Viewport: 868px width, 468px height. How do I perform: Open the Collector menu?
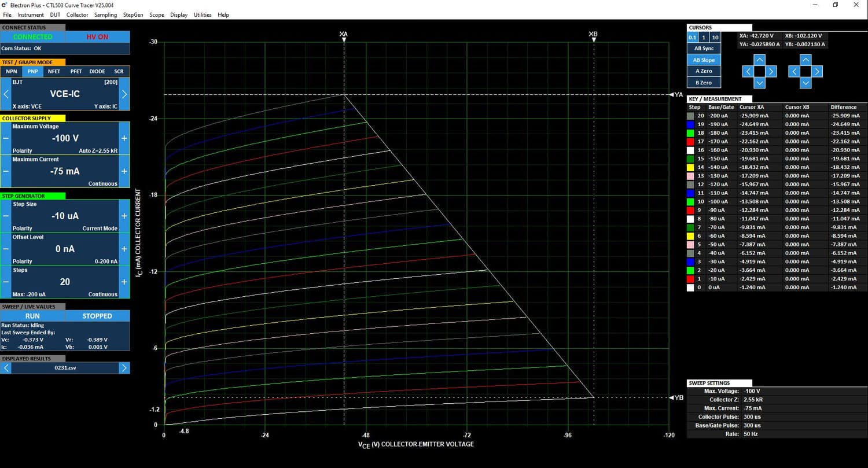(77, 14)
